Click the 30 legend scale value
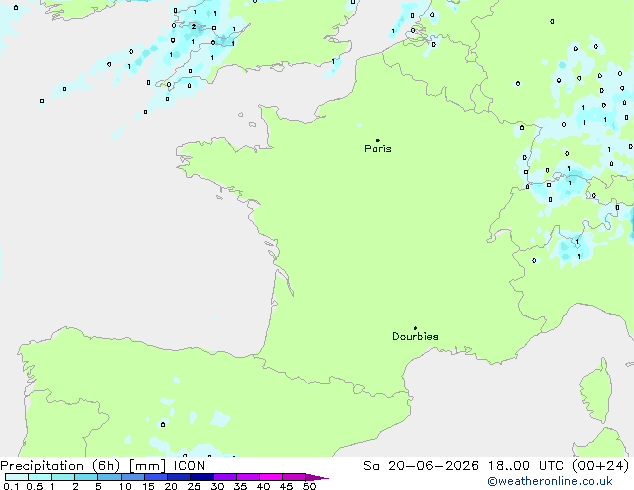Viewport: 634px width, 490px height. pos(217,486)
